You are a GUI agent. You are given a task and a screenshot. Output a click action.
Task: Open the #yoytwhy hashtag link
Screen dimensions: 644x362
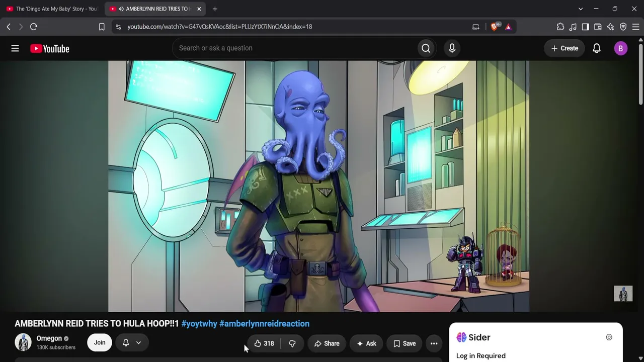(x=199, y=324)
